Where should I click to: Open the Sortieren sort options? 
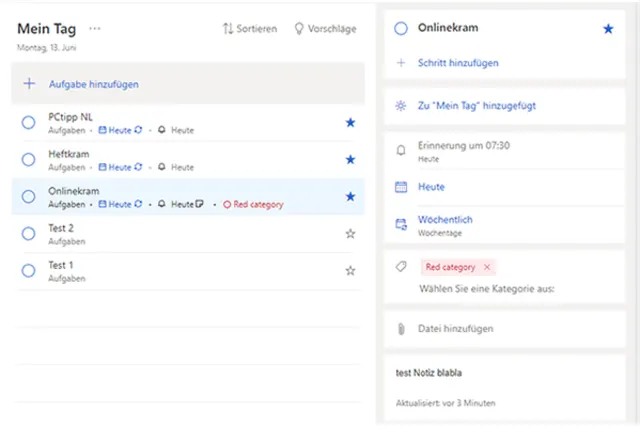pyautogui.click(x=250, y=29)
